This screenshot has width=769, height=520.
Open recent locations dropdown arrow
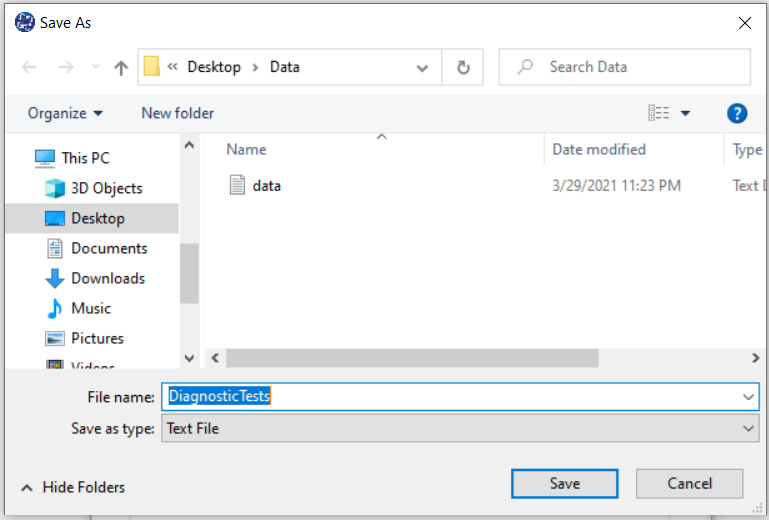click(x=95, y=67)
